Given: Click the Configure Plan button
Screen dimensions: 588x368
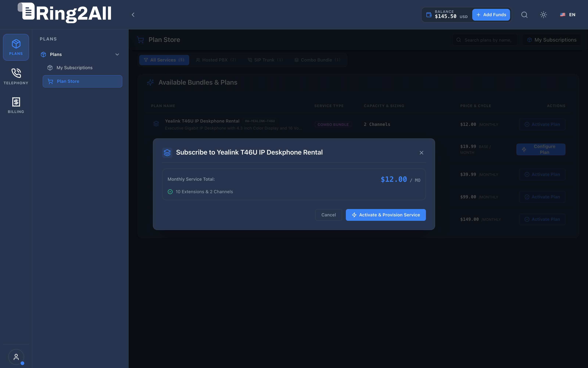Looking at the screenshot, I should (541, 149).
